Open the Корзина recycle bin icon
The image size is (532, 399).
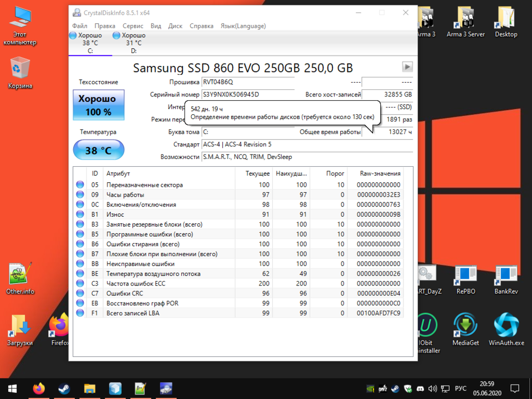tap(20, 73)
